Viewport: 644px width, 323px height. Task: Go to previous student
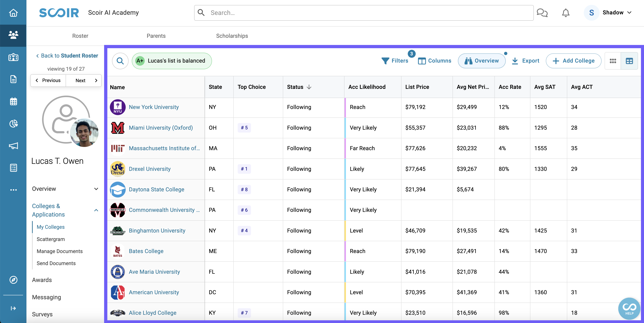(48, 80)
